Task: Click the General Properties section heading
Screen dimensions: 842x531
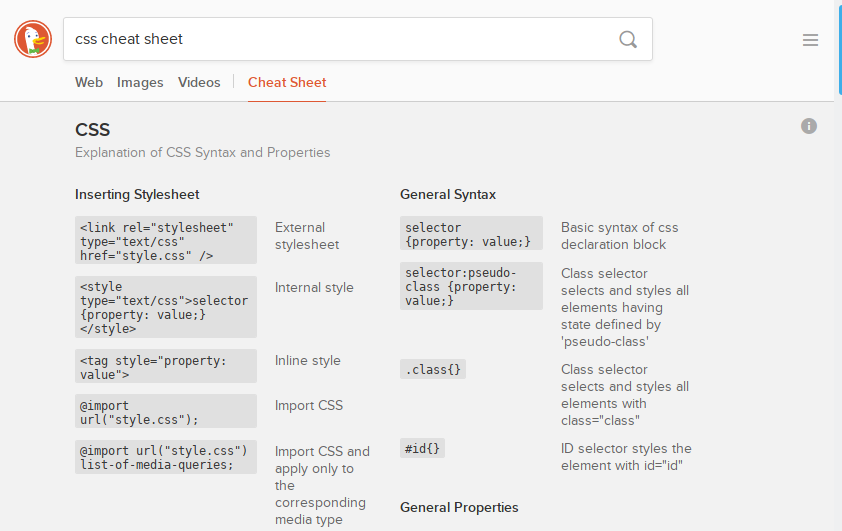Action: click(459, 507)
